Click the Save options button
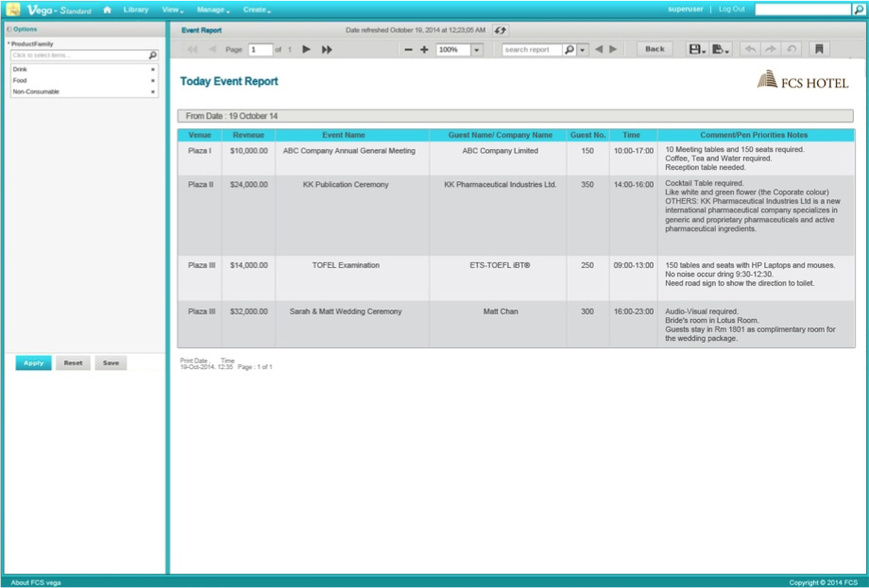 coord(111,363)
